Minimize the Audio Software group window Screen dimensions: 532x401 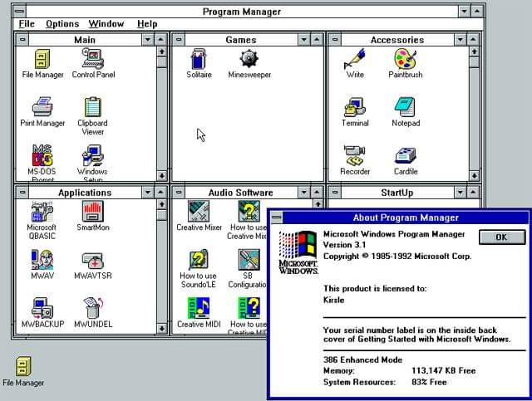pos(304,192)
